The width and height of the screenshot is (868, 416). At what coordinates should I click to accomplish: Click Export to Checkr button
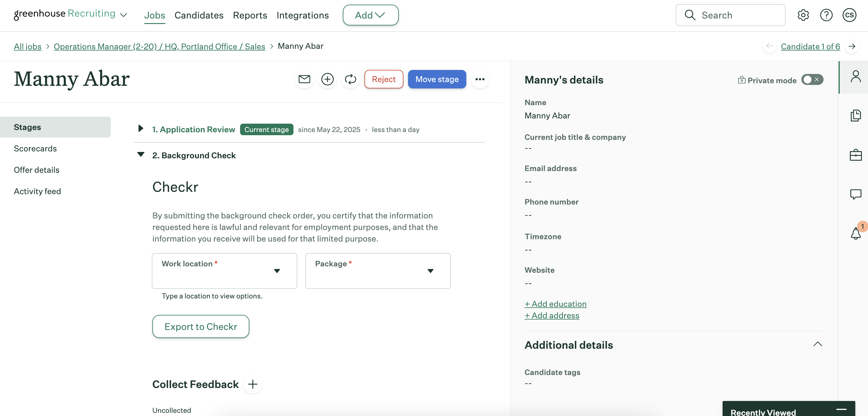click(201, 327)
